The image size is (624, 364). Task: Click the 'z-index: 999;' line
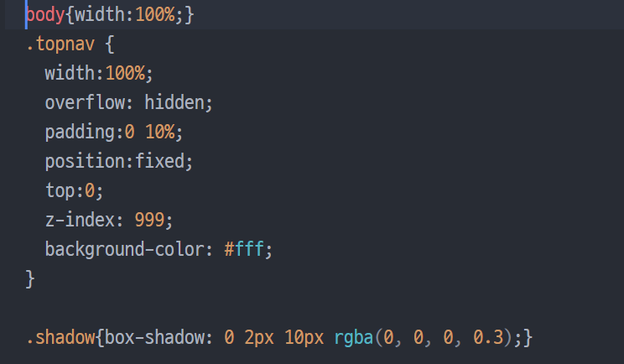click(109, 220)
